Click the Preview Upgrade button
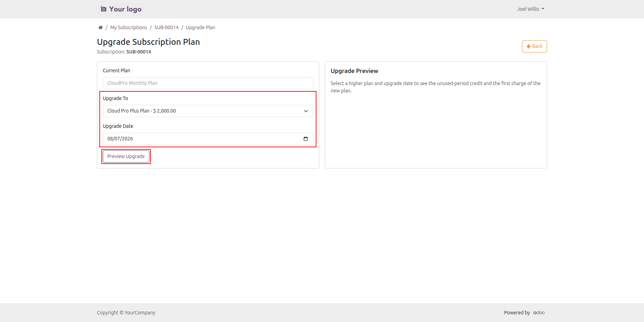 pos(126,156)
